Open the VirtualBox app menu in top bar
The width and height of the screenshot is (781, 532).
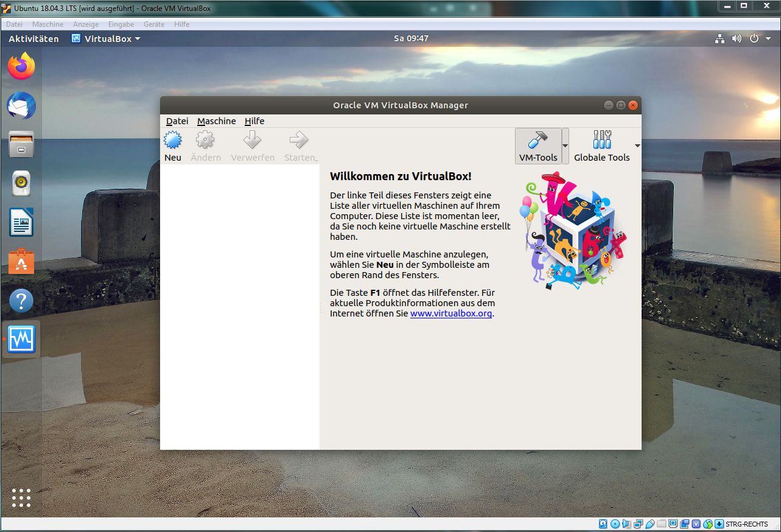tap(106, 38)
